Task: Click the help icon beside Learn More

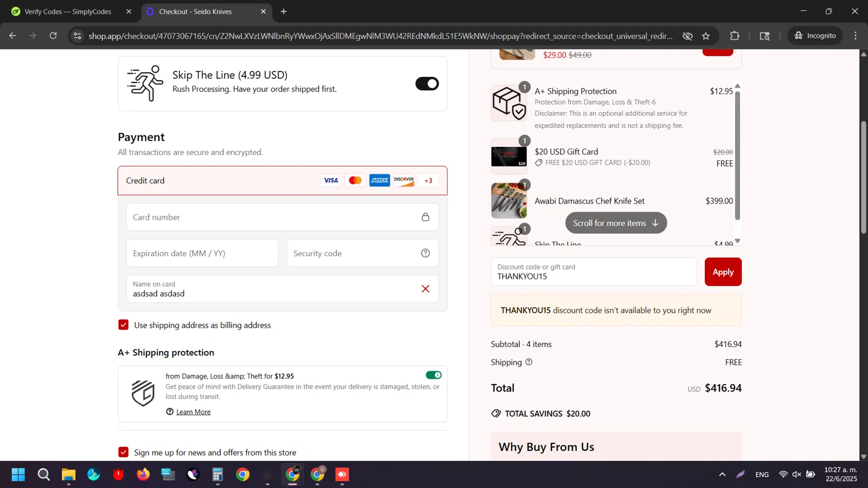Action: click(170, 412)
